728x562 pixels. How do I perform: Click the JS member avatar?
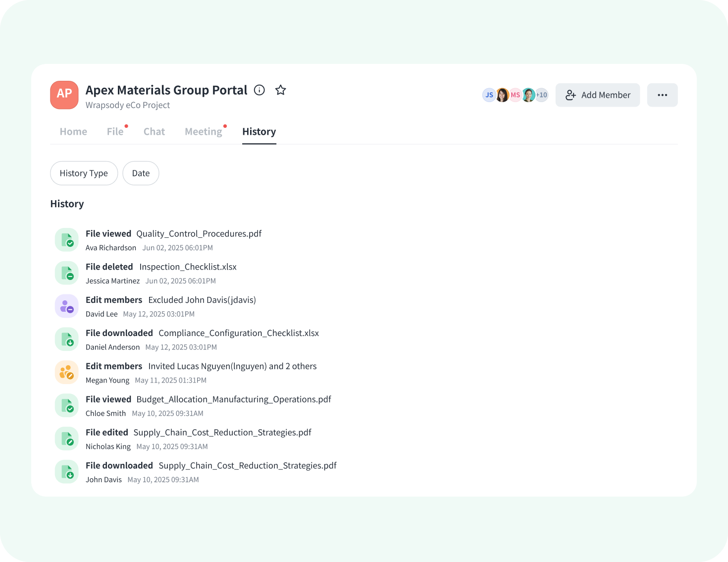(x=489, y=95)
